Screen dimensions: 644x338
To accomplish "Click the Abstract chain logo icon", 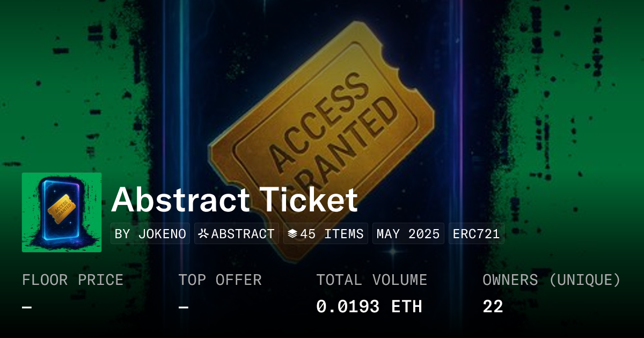I will pos(203,234).
